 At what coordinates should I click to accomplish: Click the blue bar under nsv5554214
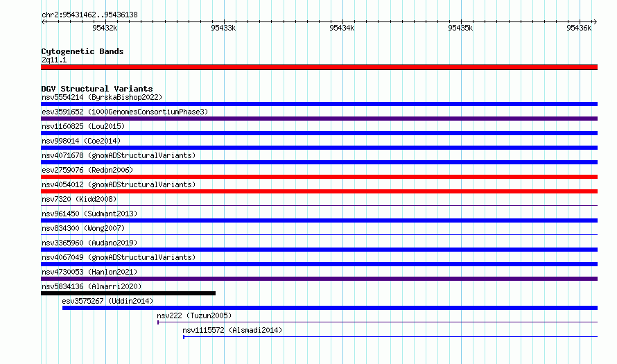tap(319, 104)
